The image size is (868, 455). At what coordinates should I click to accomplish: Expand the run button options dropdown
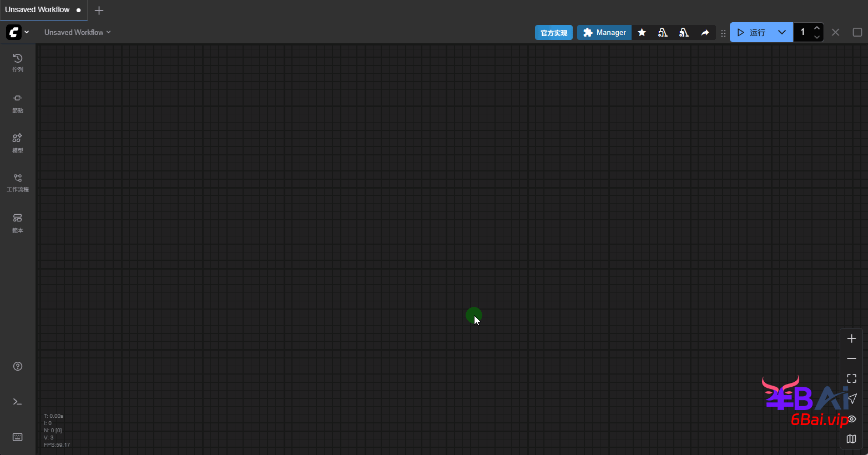[781, 32]
